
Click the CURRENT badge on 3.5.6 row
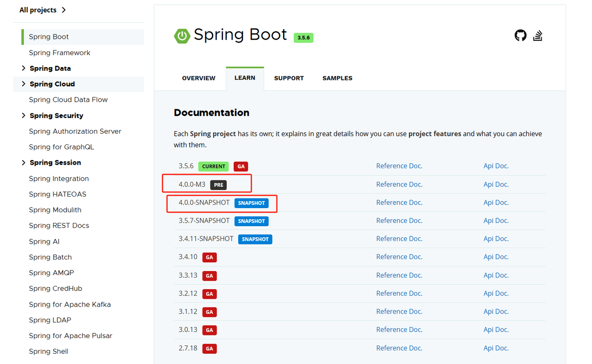pos(214,167)
